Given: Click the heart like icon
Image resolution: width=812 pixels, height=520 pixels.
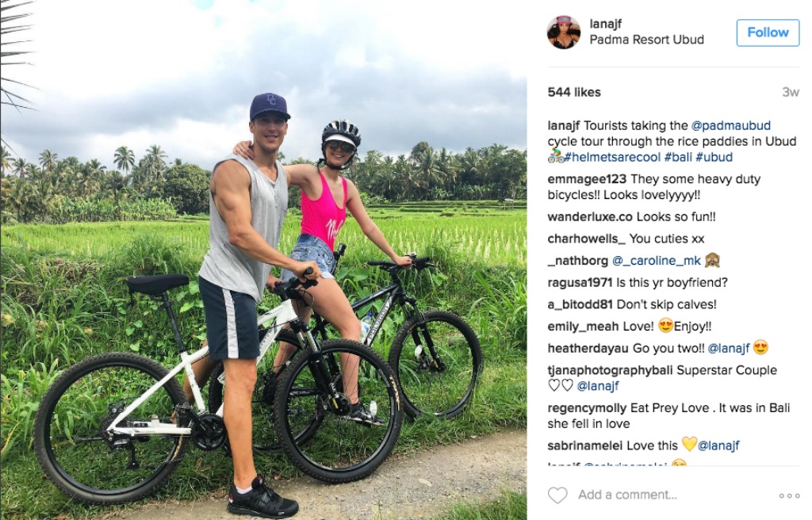Looking at the screenshot, I should (557, 495).
